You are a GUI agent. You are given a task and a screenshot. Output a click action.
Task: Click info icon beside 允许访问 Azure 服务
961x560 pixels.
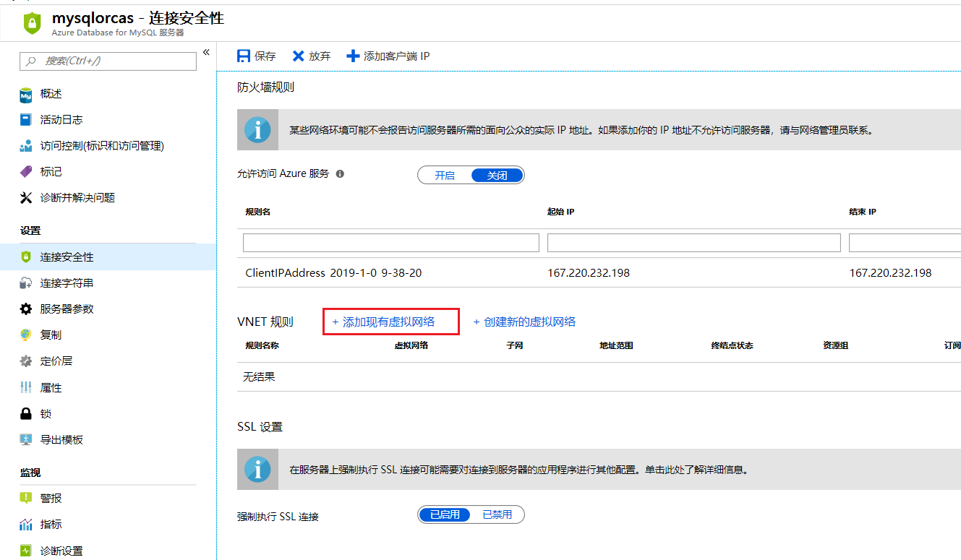[340, 174]
